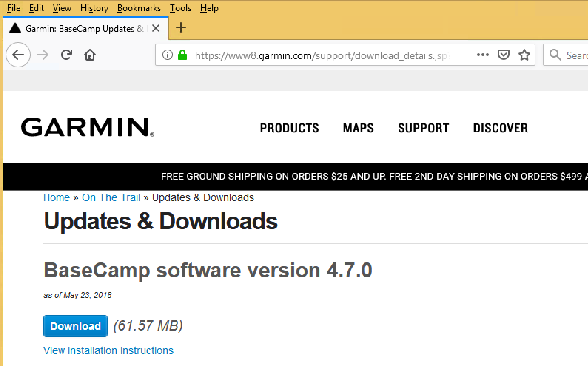Viewport: 588px width, 366px height.
Task: Click the search magnifier icon
Action: [x=555, y=55]
